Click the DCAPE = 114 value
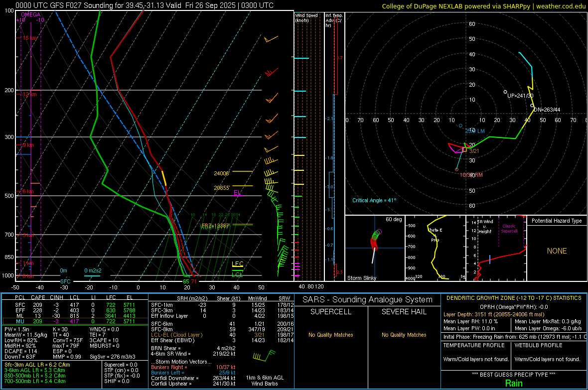588x390 pixels. click(20, 351)
